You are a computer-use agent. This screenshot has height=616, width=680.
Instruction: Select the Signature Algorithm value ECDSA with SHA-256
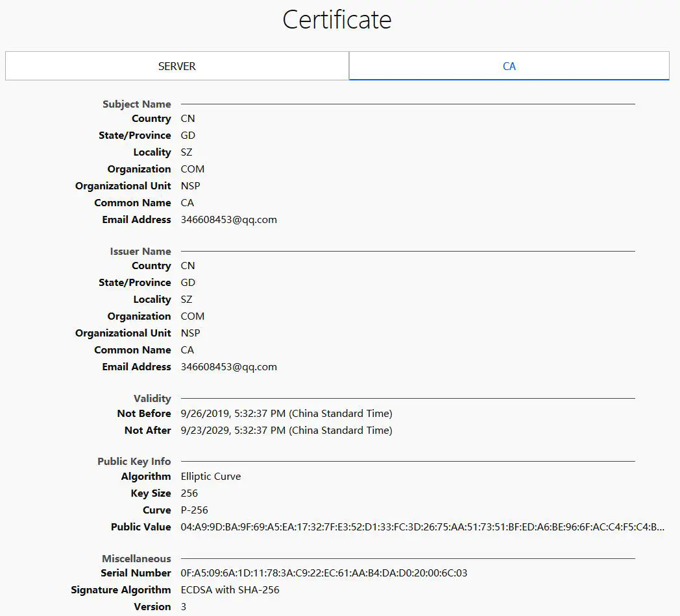[228, 589]
